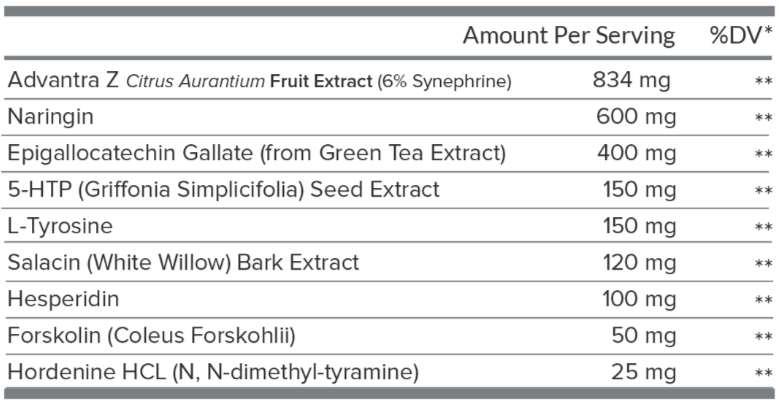Click the 120 mg amount
Screen dimensions: 780x404
click(639, 263)
